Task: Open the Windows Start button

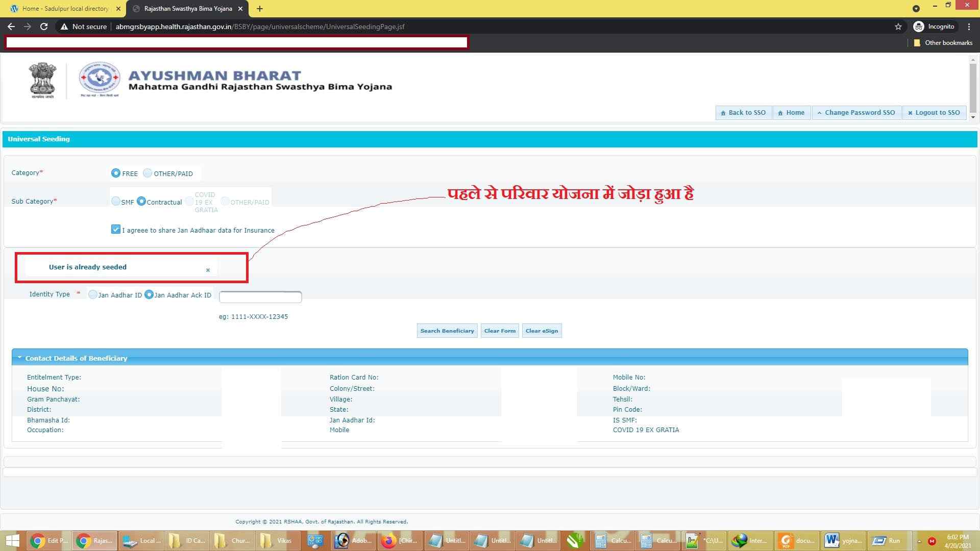Action: 11,541
